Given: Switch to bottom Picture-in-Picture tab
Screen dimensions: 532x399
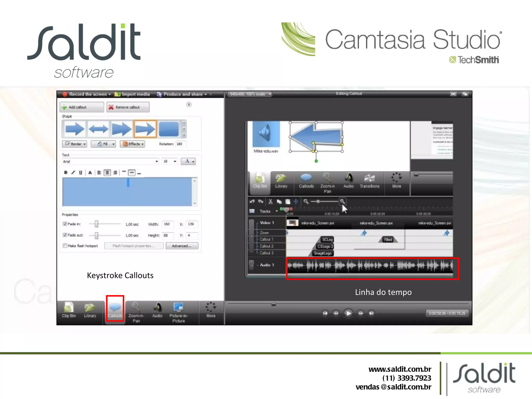Looking at the screenshot, I should (x=178, y=312).
